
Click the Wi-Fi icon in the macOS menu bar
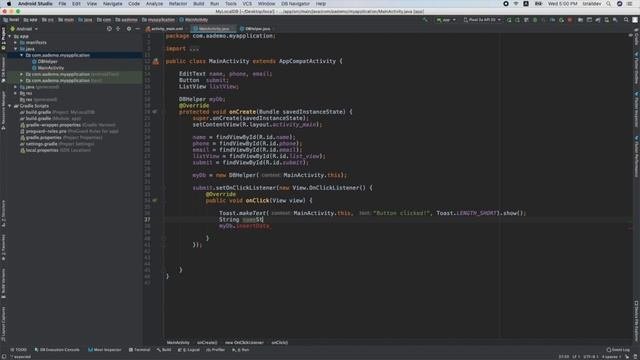pos(516,4)
